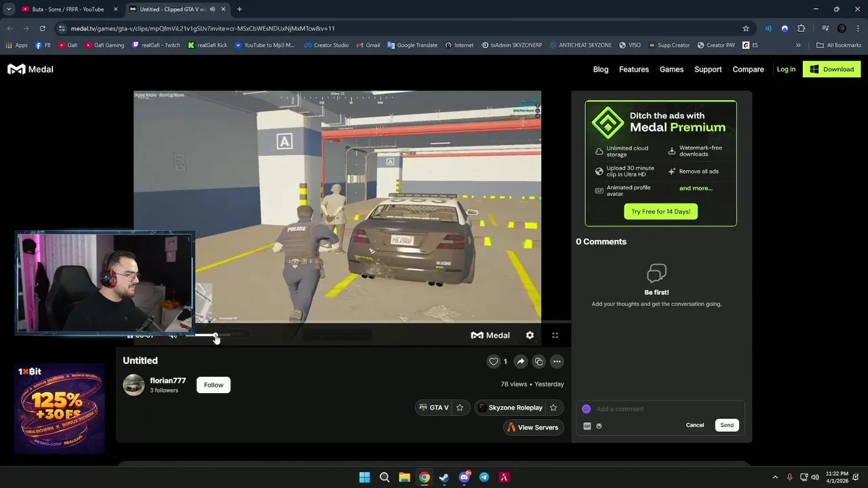Open the emoji picker in comment box
The image size is (868, 488).
pos(599,426)
